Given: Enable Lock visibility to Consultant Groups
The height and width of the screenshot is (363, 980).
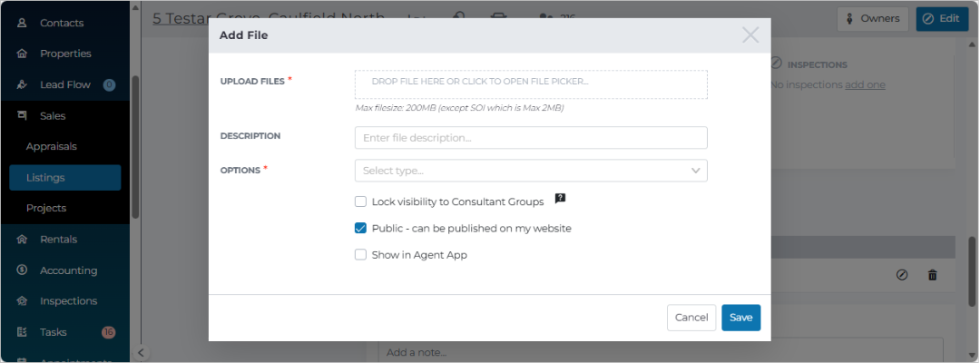Looking at the screenshot, I should pyautogui.click(x=360, y=201).
